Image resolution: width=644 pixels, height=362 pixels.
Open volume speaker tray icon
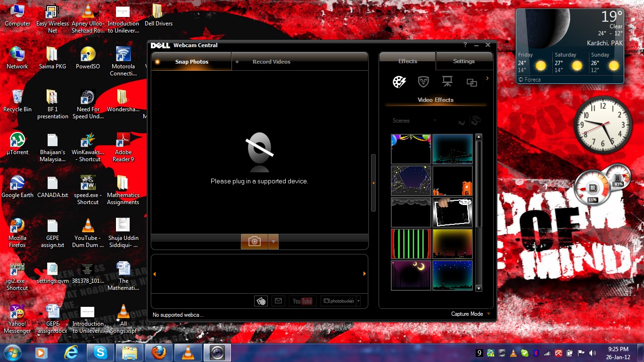coord(593,353)
